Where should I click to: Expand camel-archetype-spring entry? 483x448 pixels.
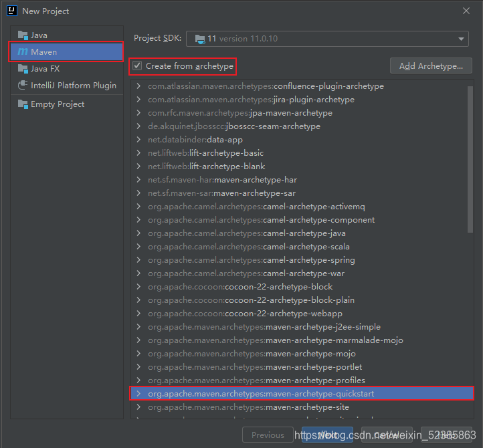138,260
